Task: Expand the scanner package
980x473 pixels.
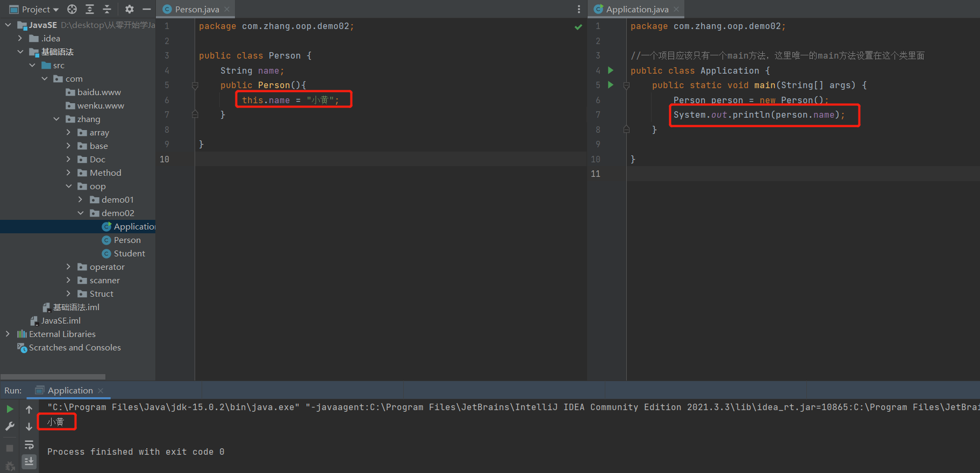Action: [x=68, y=280]
